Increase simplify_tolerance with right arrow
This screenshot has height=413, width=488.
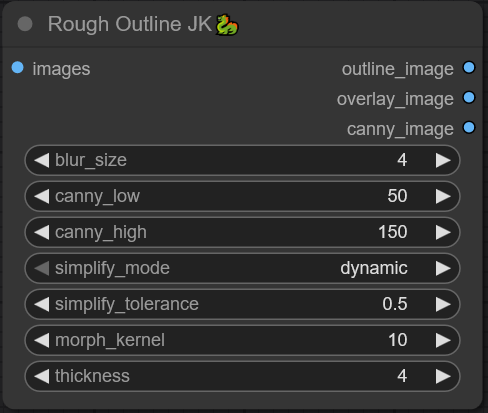pyautogui.click(x=443, y=304)
